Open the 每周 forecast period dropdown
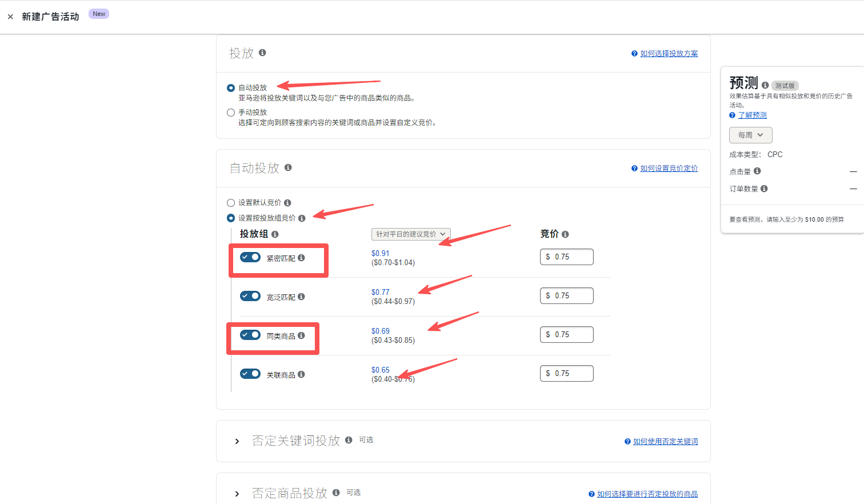 (750, 135)
